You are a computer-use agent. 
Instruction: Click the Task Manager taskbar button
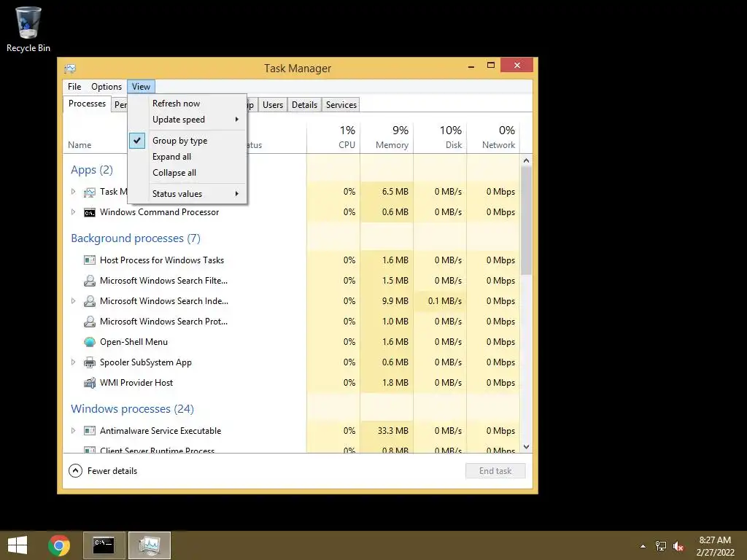[x=150, y=545]
